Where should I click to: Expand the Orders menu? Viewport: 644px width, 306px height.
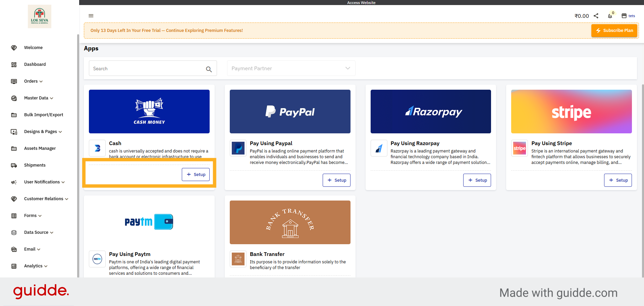[33, 81]
